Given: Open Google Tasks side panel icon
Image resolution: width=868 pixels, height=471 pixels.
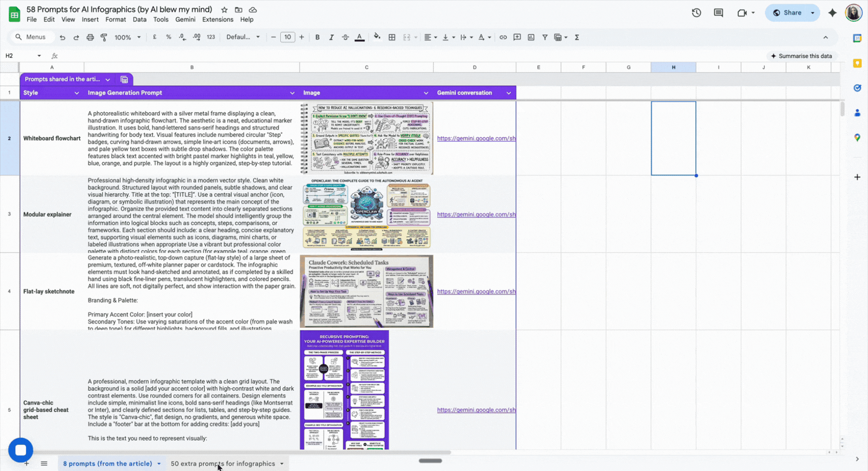Looking at the screenshot, I should (x=857, y=88).
